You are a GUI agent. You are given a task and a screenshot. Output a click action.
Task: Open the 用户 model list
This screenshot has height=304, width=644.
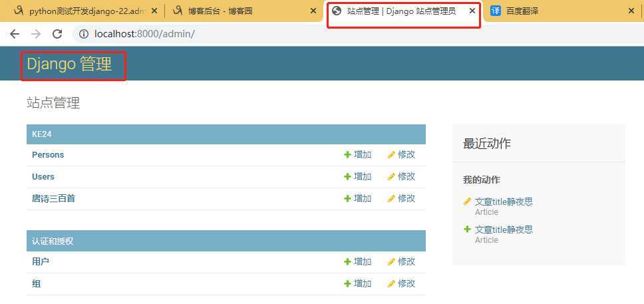41,261
